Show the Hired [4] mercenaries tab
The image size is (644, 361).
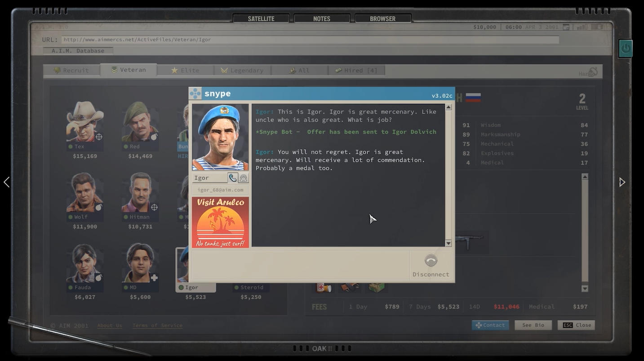click(x=356, y=70)
